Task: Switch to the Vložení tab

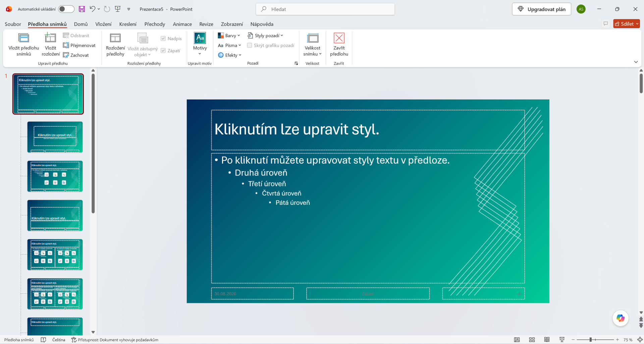Action: tap(103, 24)
